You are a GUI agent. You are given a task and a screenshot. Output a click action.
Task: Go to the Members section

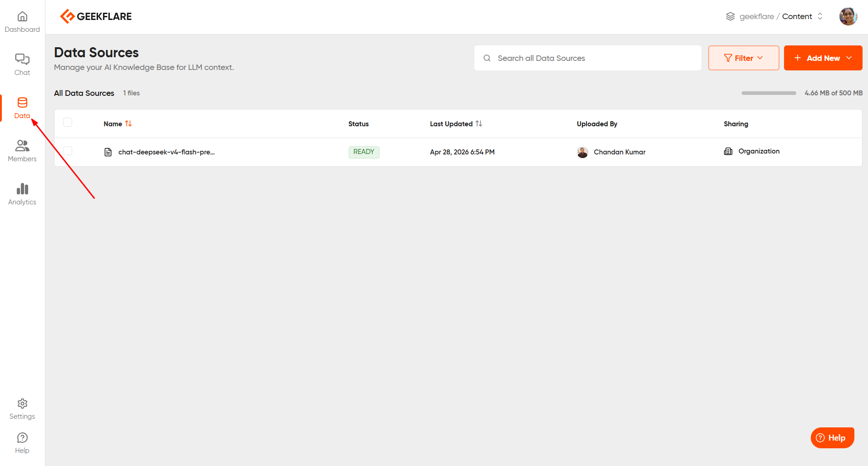point(22,151)
